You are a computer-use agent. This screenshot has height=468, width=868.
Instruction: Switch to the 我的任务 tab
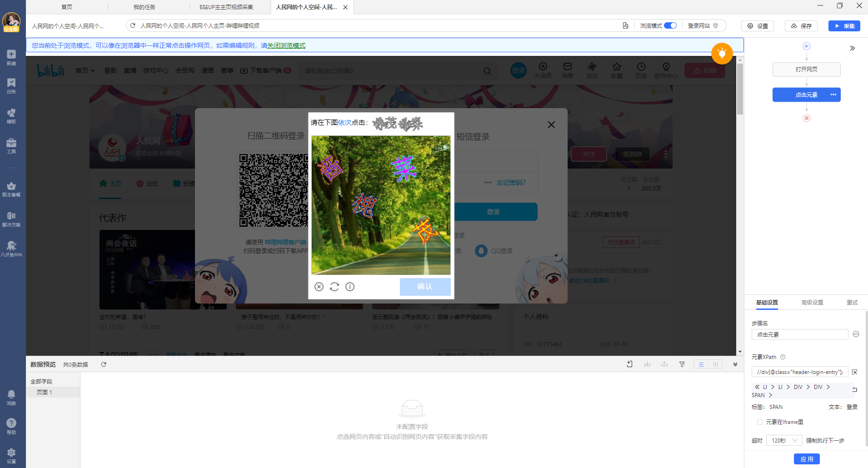pos(144,7)
